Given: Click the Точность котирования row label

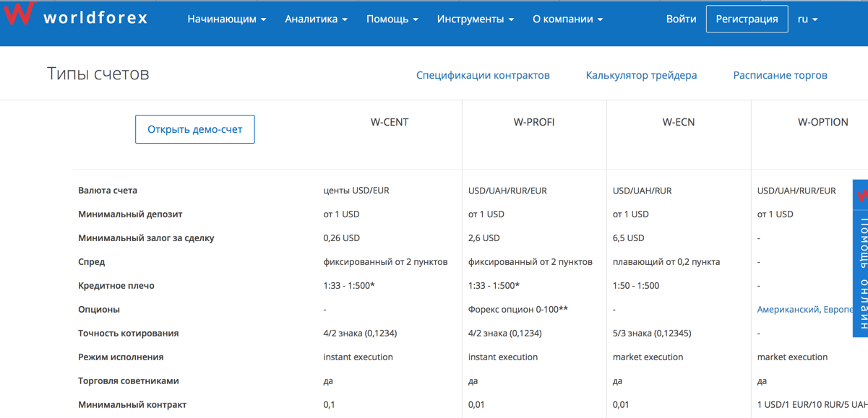Looking at the screenshot, I should [129, 334].
